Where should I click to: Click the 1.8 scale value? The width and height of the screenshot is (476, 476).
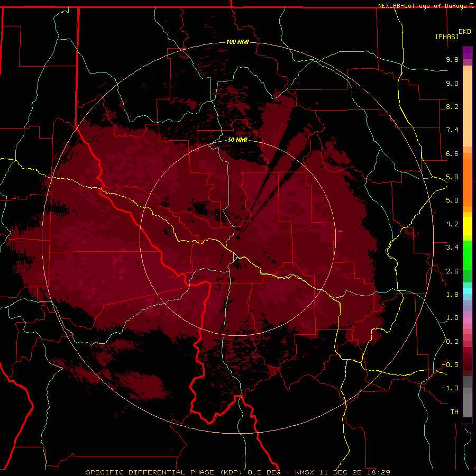coord(452,295)
